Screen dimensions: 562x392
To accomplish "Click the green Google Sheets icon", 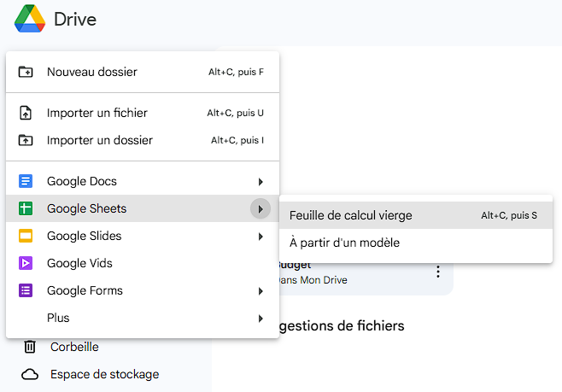I will tap(26, 208).
